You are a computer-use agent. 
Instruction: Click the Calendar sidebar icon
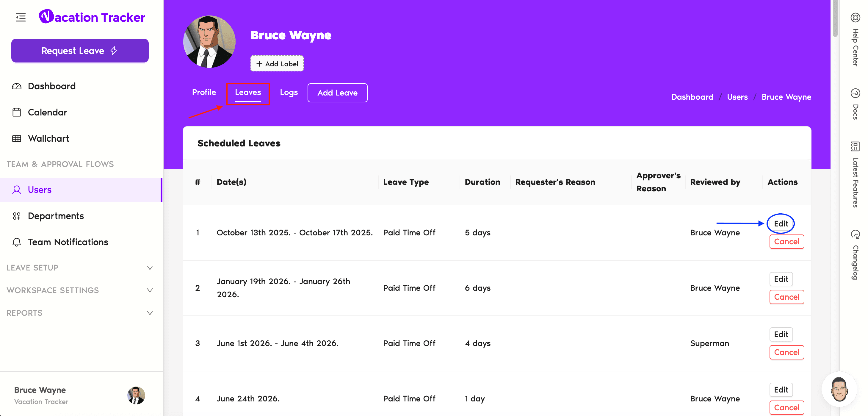pos(17,112)
